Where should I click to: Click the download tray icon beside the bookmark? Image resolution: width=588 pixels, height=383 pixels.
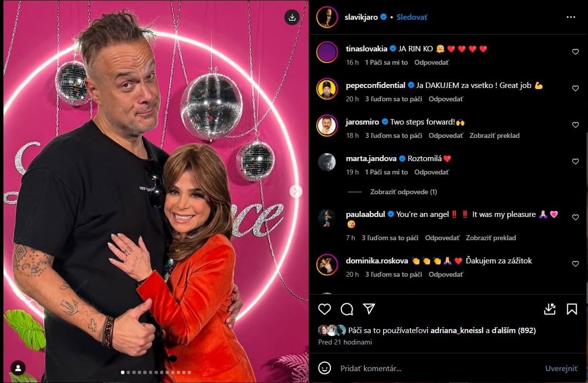[x=550, y=309]
